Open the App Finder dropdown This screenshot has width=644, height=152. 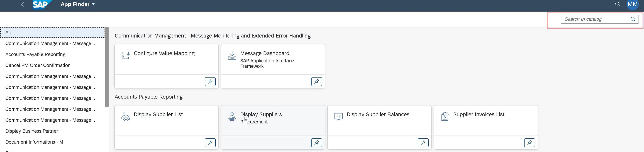[77, 4]
